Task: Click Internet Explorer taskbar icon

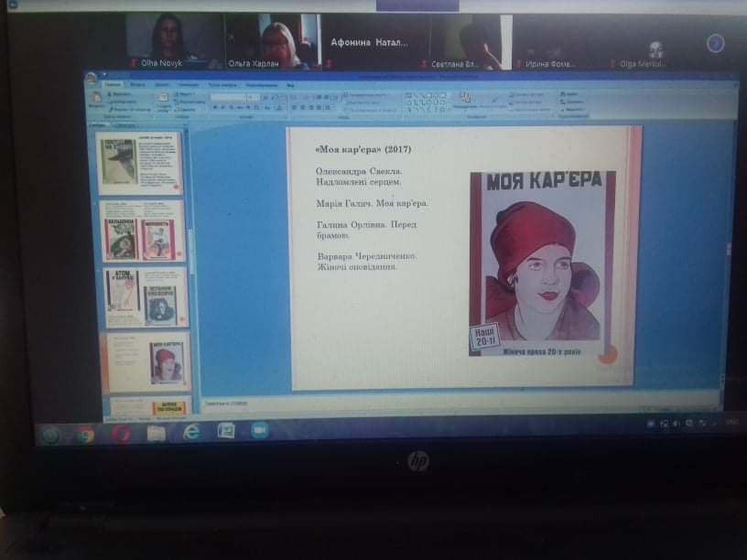Action: coord(191,432)
